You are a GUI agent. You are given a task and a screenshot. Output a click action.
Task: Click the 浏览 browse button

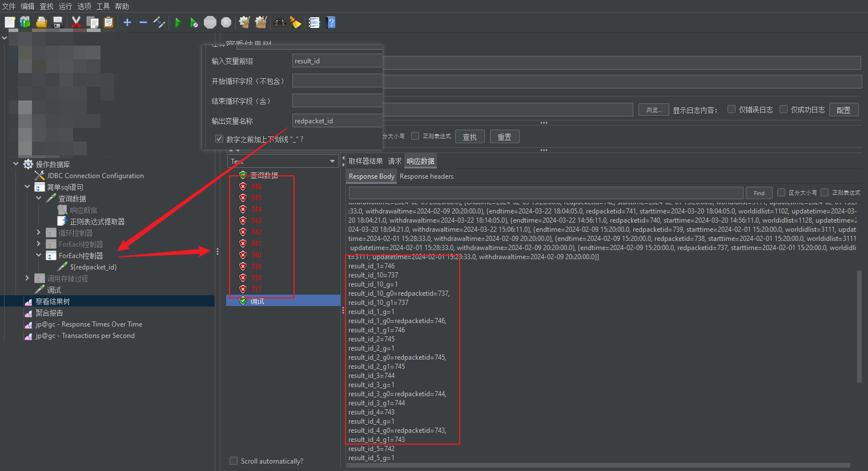(x=654, y=110)
